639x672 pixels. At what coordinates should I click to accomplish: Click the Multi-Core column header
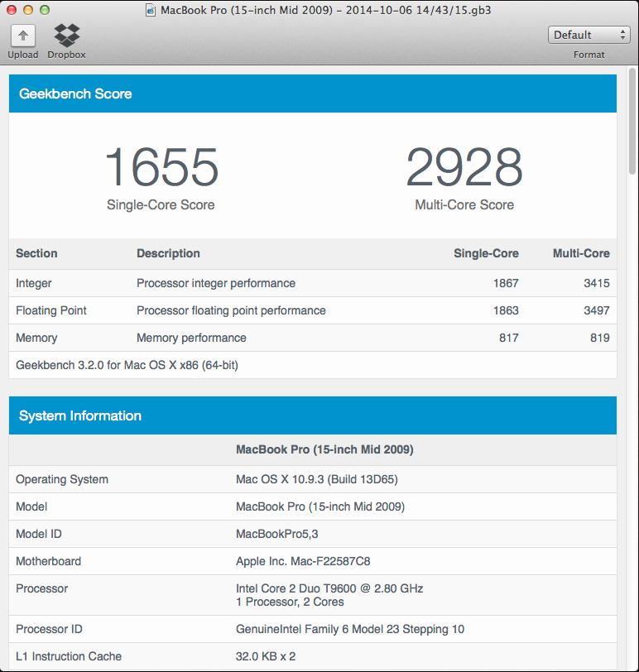click(x=580, y=253)
